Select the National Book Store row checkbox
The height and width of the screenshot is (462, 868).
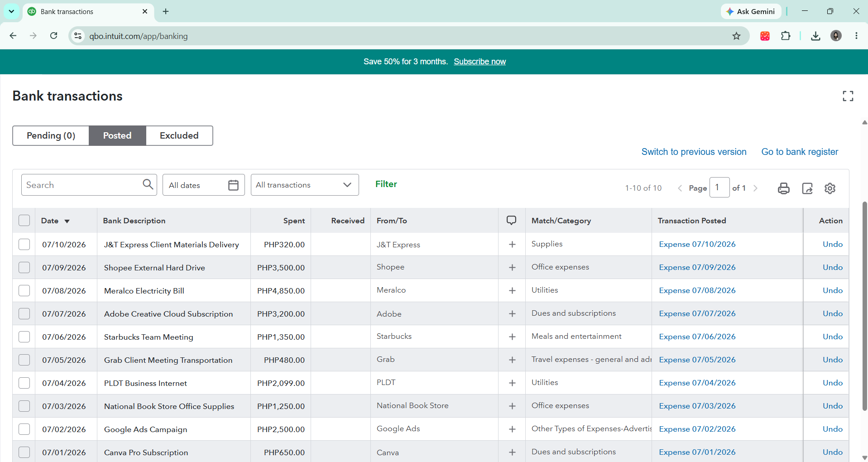[x=24, y=406]
